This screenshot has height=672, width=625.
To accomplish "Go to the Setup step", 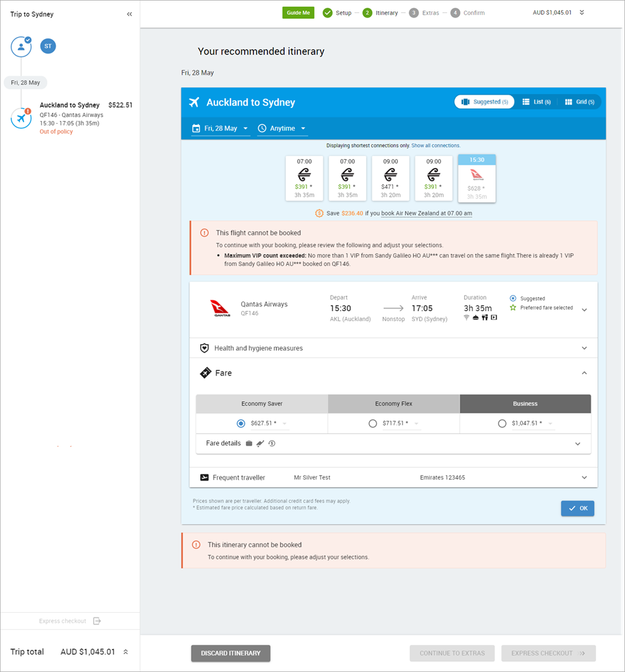I will [337, 13].
